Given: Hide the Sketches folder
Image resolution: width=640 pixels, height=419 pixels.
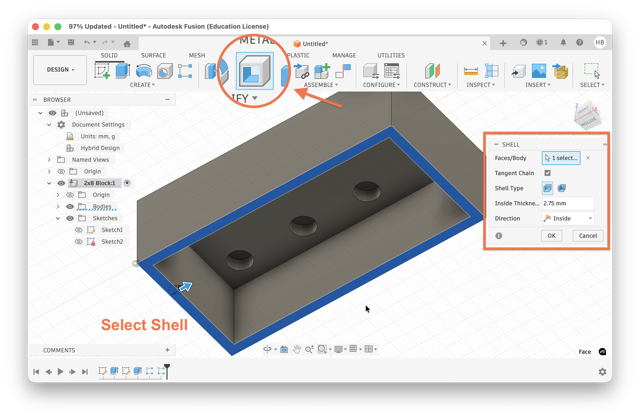Looking at the screenshot, I should (70, 218).
